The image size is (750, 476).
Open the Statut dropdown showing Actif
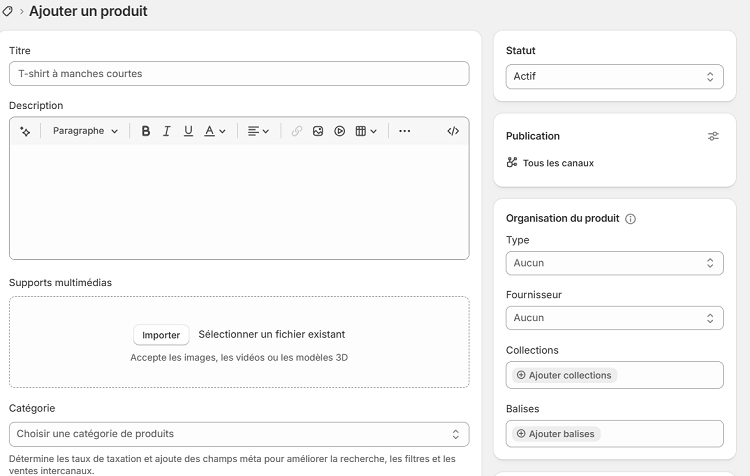[x=615, y=77]
